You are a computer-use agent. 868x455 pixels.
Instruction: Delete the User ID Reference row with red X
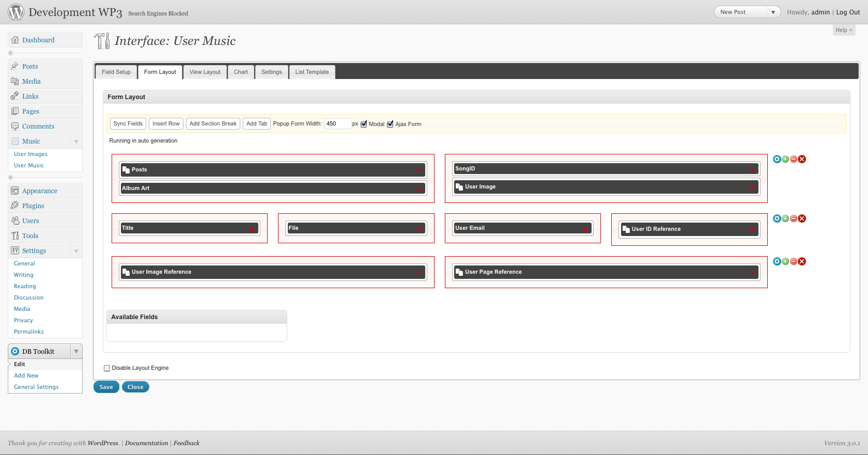(x=802, y=218)
